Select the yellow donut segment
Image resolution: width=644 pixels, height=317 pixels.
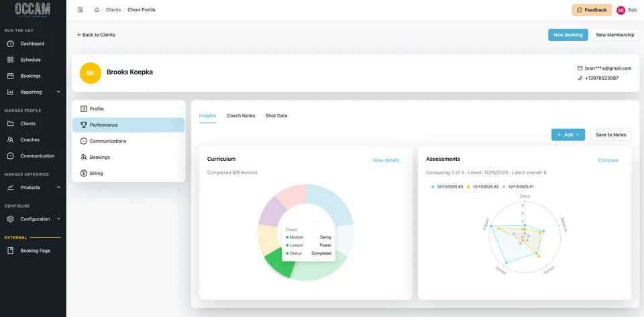pos(266,241)
